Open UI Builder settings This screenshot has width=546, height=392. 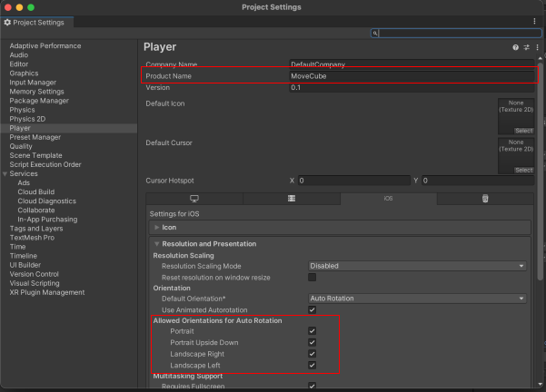(x=25, y=265)
